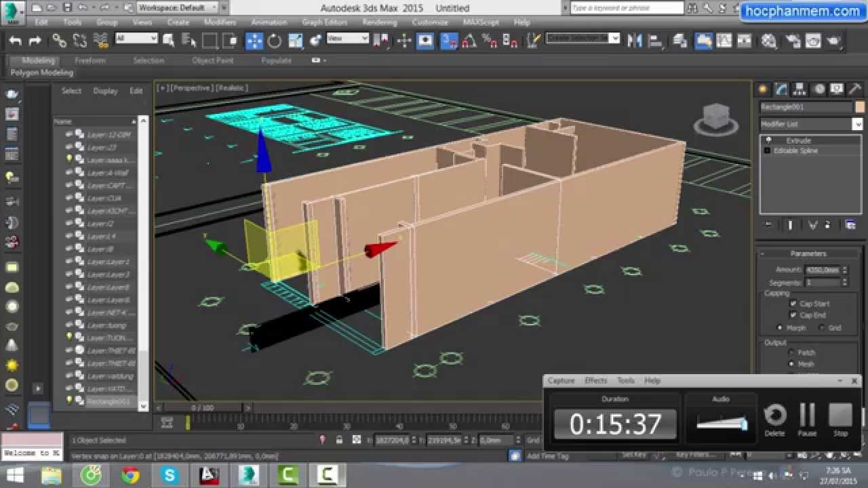
Task: Click Pause in the recorder window
Action: [807, 420]
